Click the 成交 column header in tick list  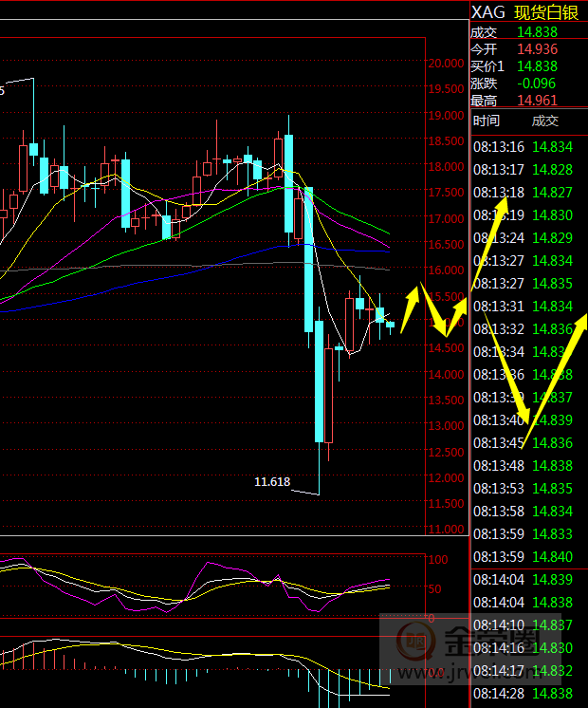(545, 121)
